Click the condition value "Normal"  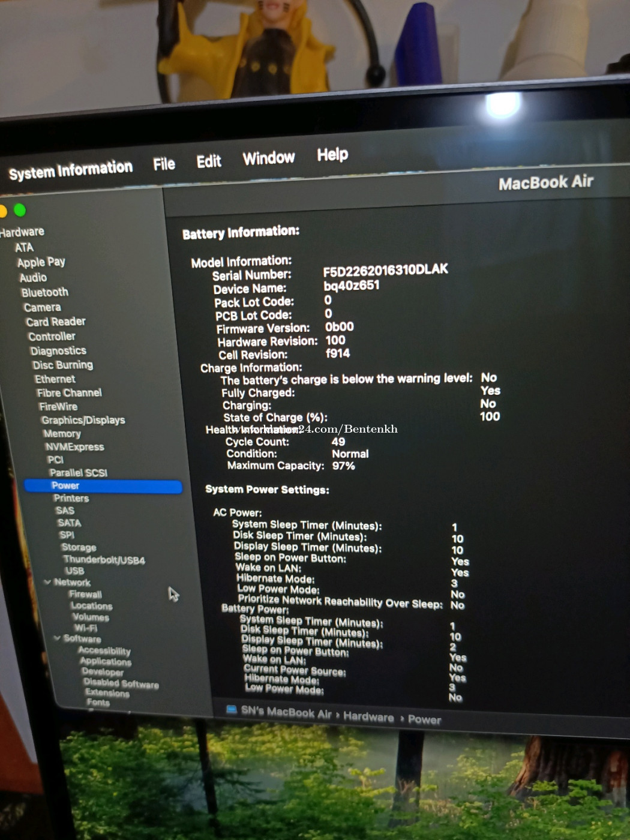(x=350, y=454)
